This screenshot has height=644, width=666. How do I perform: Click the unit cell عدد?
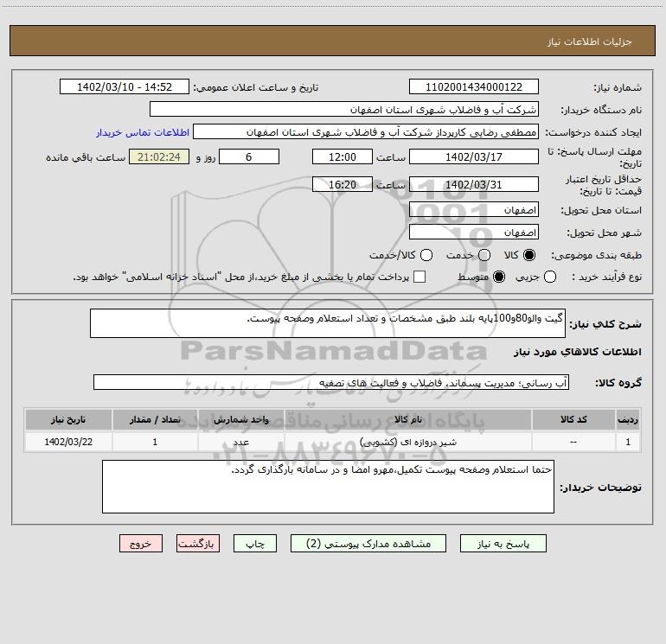(x=240, y=443)
